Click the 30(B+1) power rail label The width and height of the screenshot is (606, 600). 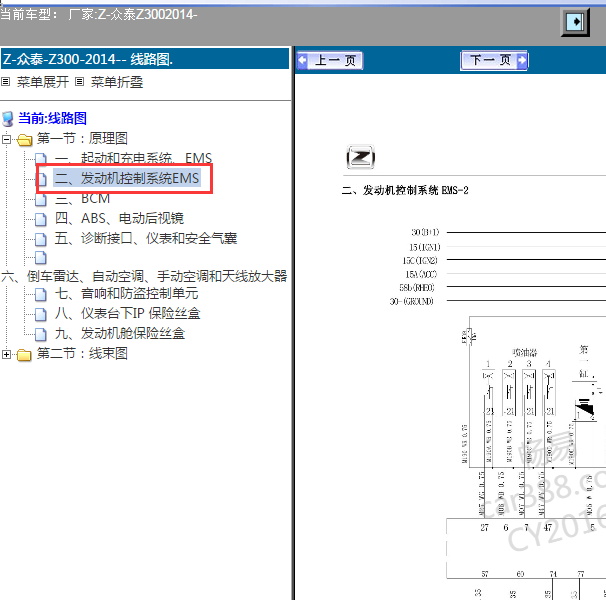(425, 232)
